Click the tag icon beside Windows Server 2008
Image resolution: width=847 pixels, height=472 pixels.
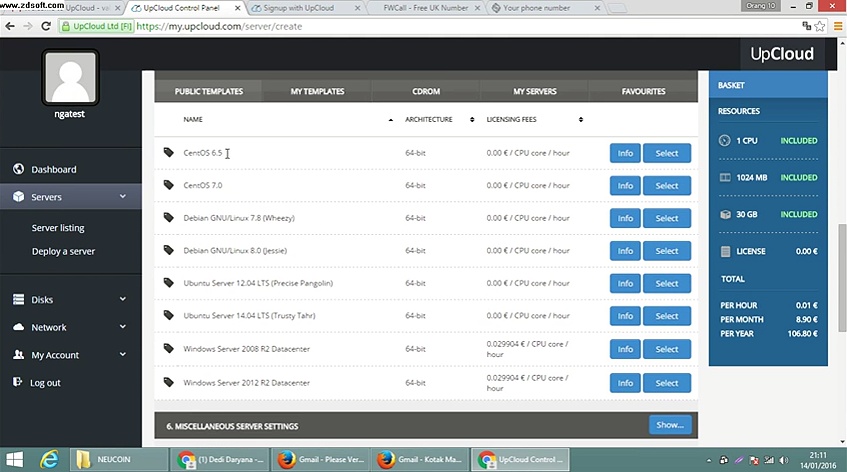click(169, 348)
